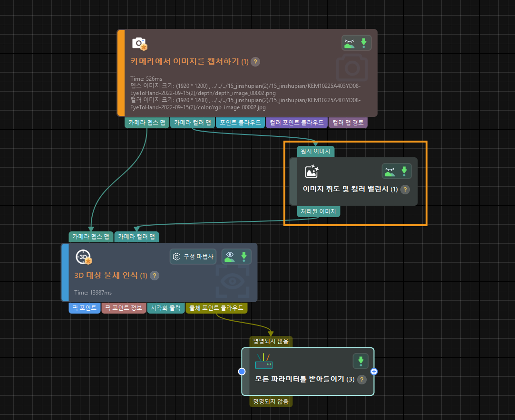Image resolution: width=515 pixels, height=420 pixels.
Task: Select the 컬러 포인트 클라우드 output port
Action: coord(297,123)
